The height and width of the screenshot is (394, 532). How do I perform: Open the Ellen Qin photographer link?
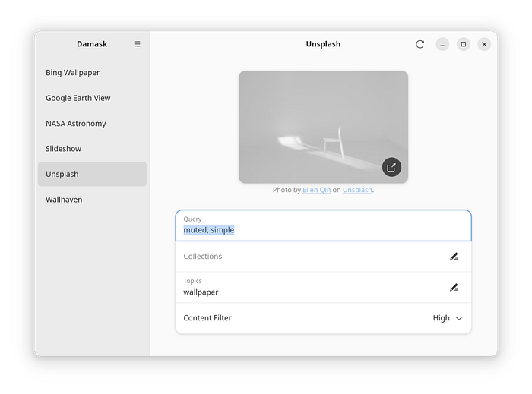[x=317, y=190]
